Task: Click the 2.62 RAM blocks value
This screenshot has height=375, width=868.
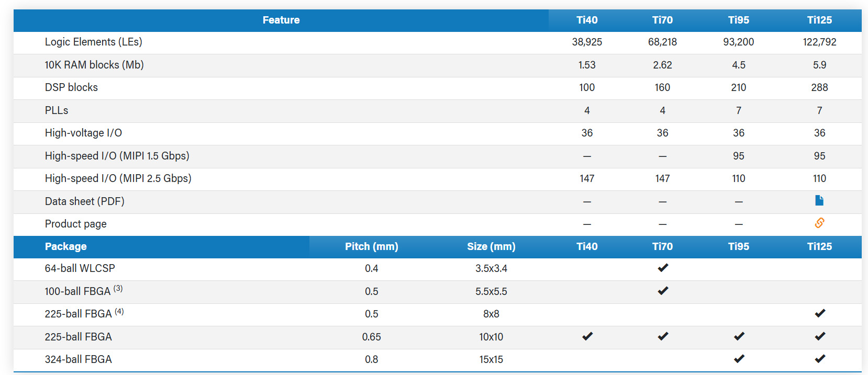Action: pyautogui.click(x=662, y=65)
